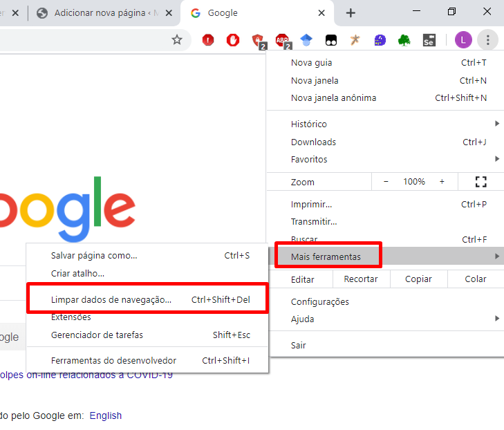
Task: Choose 'Sair' to quit Chrome
Action: (385, 346)
